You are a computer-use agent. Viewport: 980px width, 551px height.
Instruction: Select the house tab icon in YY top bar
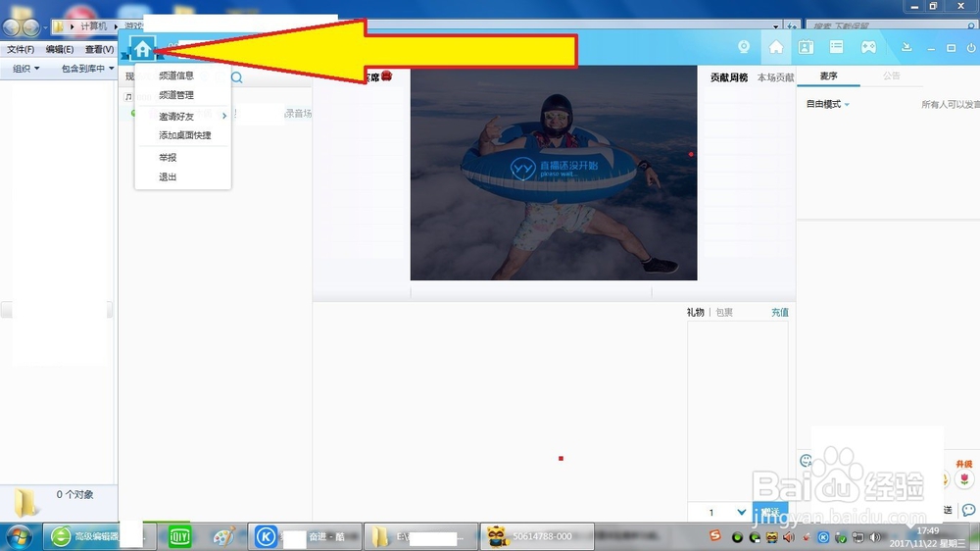pos(775,47)
